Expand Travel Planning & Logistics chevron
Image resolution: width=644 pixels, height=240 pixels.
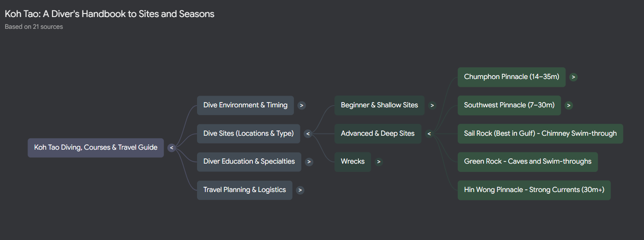point(300,190)
